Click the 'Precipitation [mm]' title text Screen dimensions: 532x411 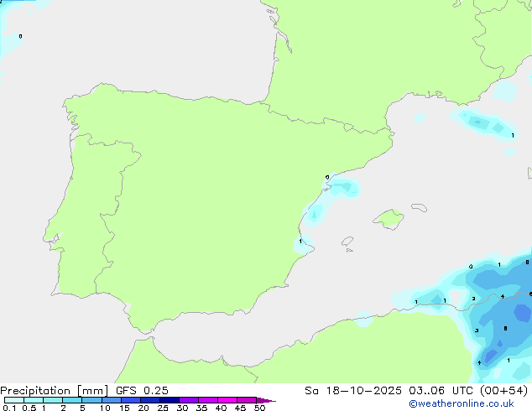tap(55, 391)
